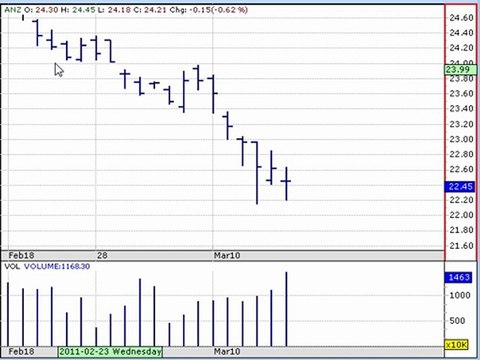Image resolution: width=480 pixels, height=360 pixels.
Task: Click the x10K volume scale label
Action: (x=457, y=345)
